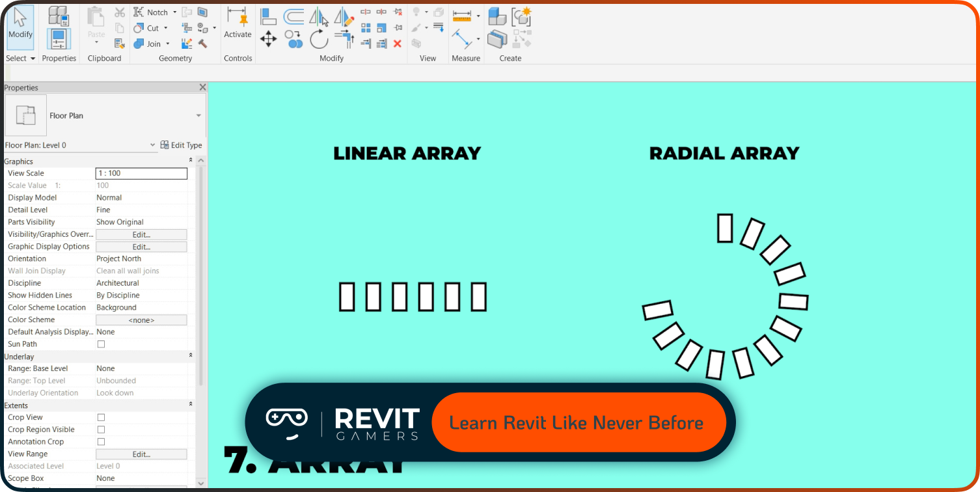Click the Discipline value Architectural

coord(118,283)
